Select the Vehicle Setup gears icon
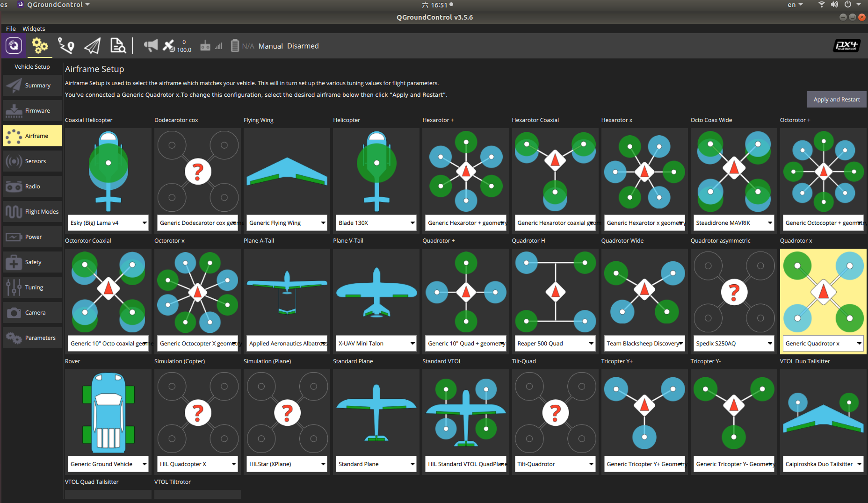This screenshot has width=868, height=503. point(40,46)
